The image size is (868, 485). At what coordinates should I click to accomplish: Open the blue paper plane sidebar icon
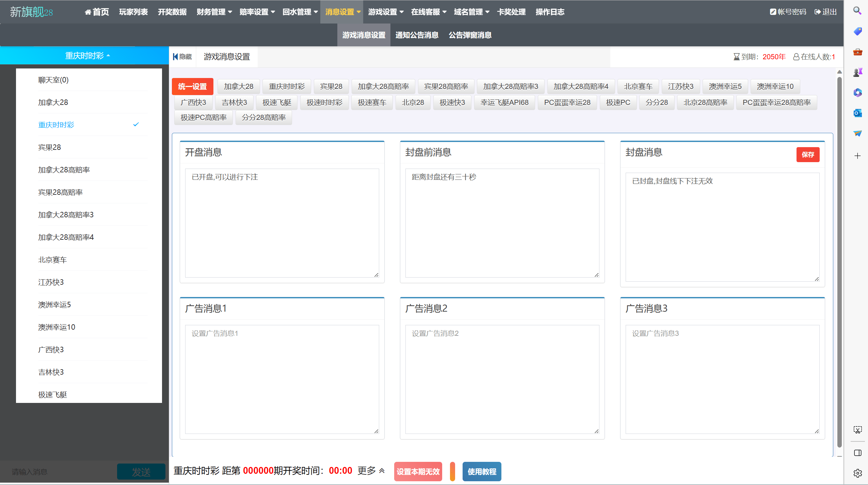[x=857, y=133]
